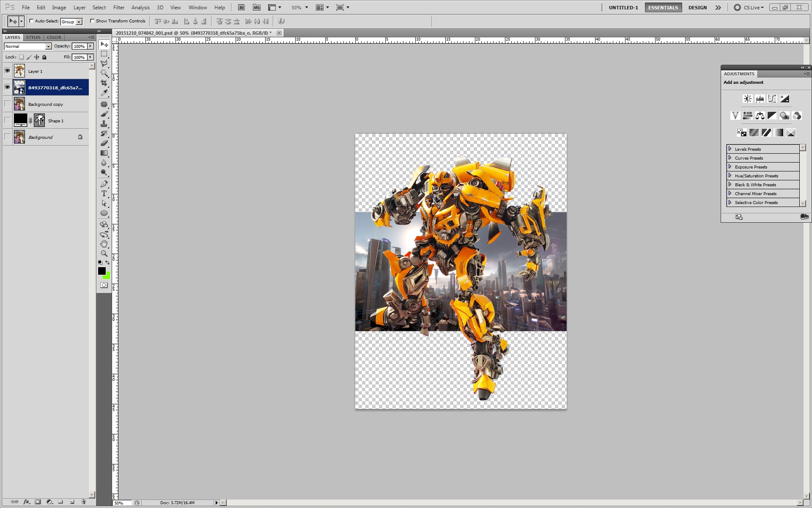
Task: Select the Crop tool
Action: pos(104,83)
